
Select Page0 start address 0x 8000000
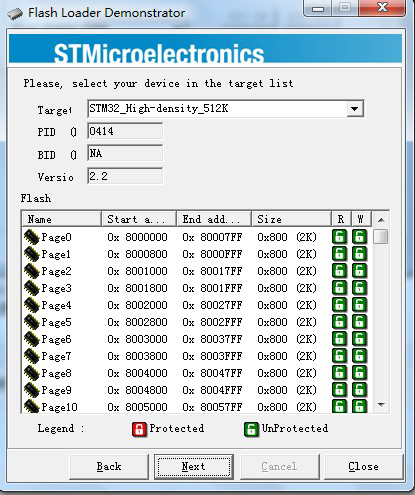137,237
